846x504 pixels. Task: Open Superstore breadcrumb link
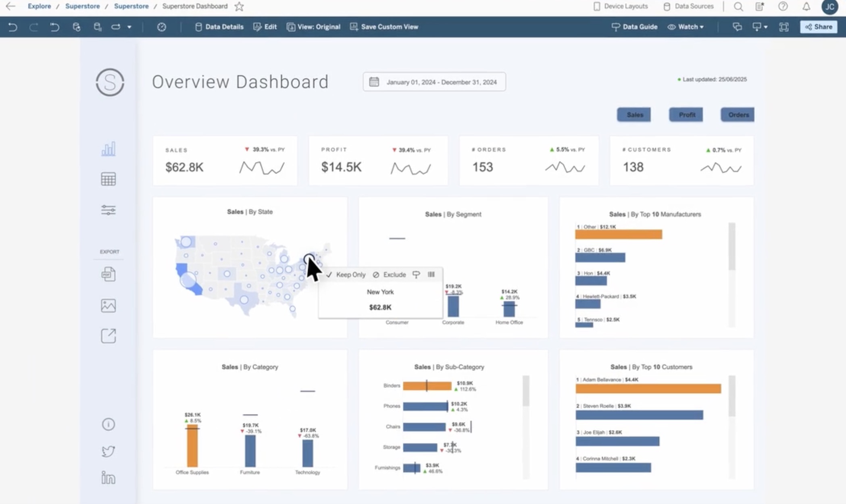point(82,6)
